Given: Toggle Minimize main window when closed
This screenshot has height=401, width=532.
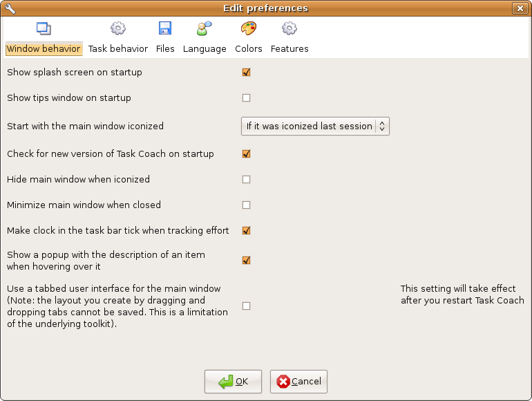Looking at the screenshot, I should (247, 205).
